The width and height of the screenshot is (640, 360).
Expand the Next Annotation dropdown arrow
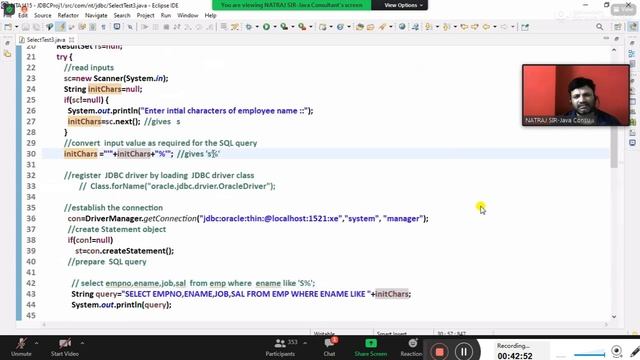(x=437, y=27)
